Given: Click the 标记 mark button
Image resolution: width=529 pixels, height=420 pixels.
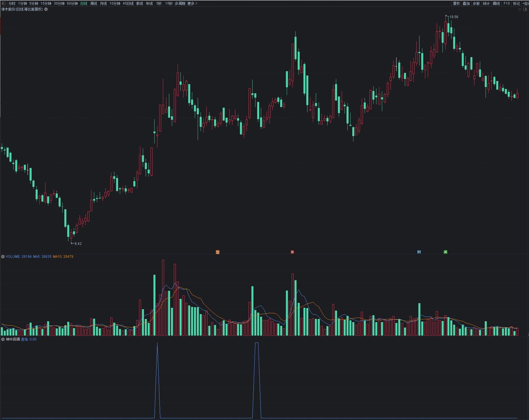Looking at the screenshot, I should coord(517,3).
